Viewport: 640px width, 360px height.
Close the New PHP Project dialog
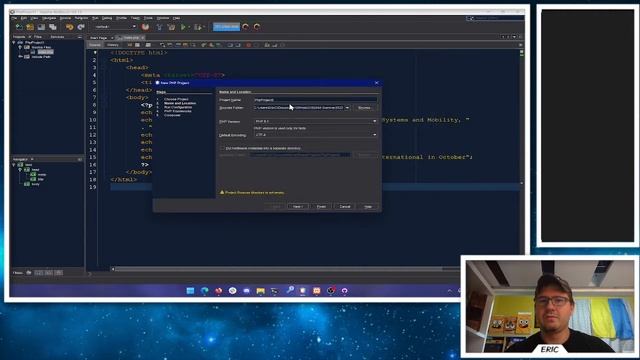[x=376, y=83]
